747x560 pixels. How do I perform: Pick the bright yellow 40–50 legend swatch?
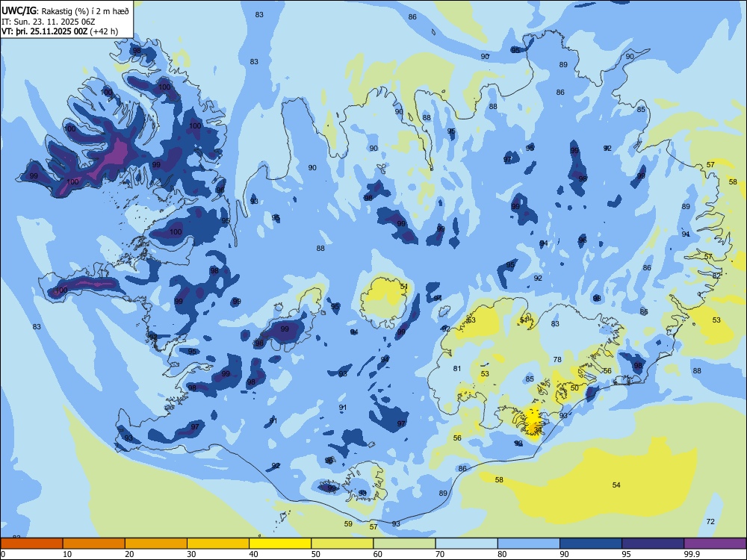click(280, 544)
